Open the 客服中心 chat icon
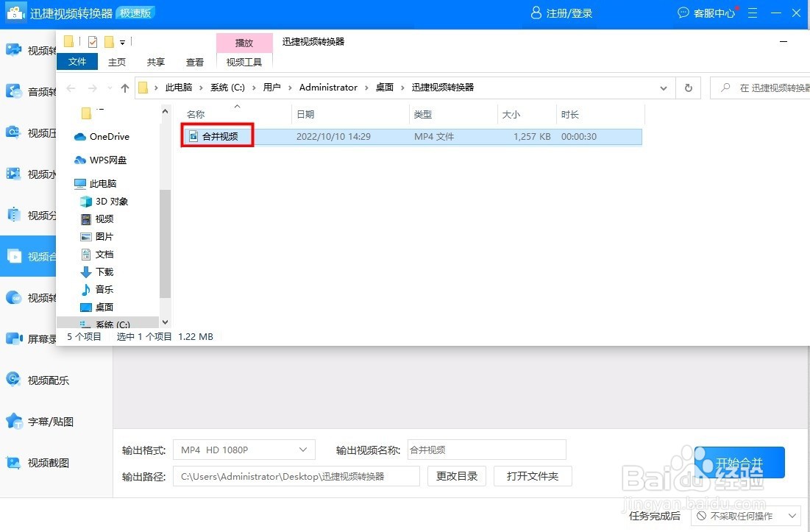The image size is (810, 532). (x=683, y=13)
